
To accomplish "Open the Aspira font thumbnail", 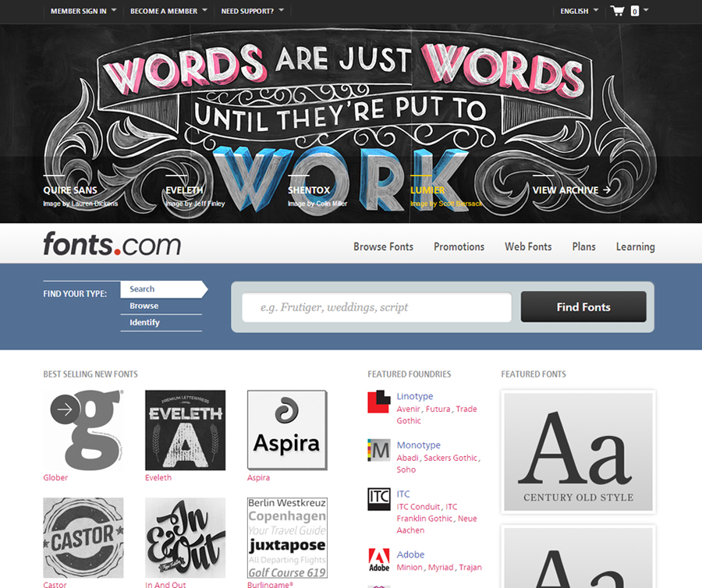I will [287, 430].
